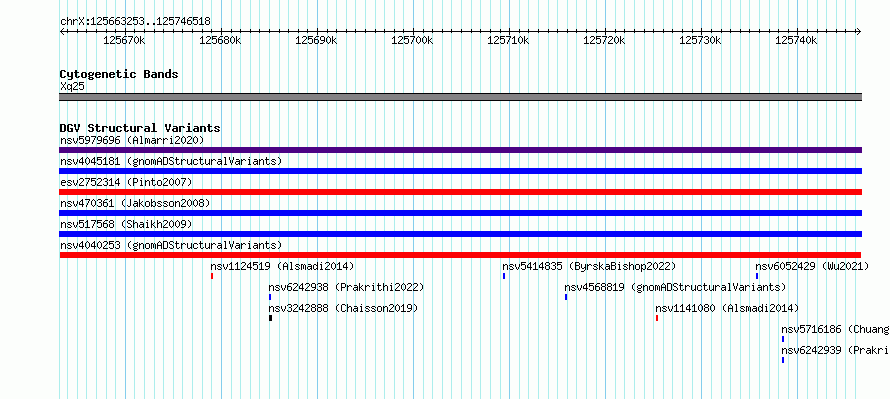The width and height of the screenshot is (890, 399).
Task: Click the 125670k ruler tick label
Action: click(124, 40)
